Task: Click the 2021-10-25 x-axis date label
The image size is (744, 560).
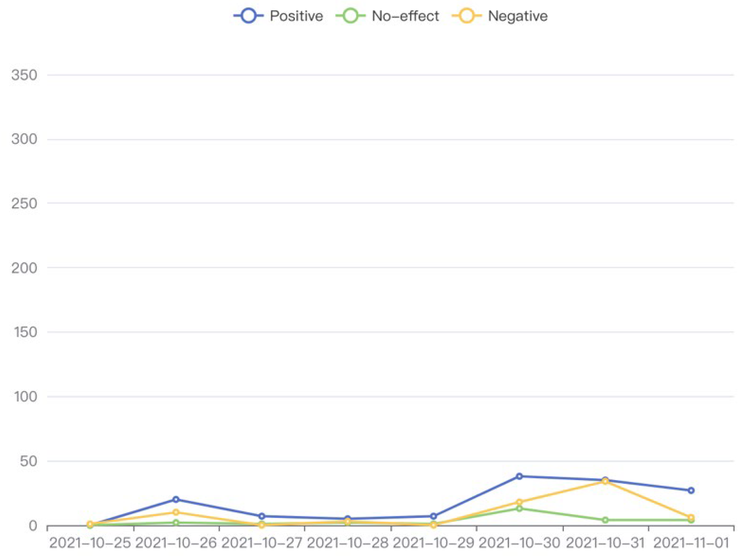Action: click(x=90, y=543)
